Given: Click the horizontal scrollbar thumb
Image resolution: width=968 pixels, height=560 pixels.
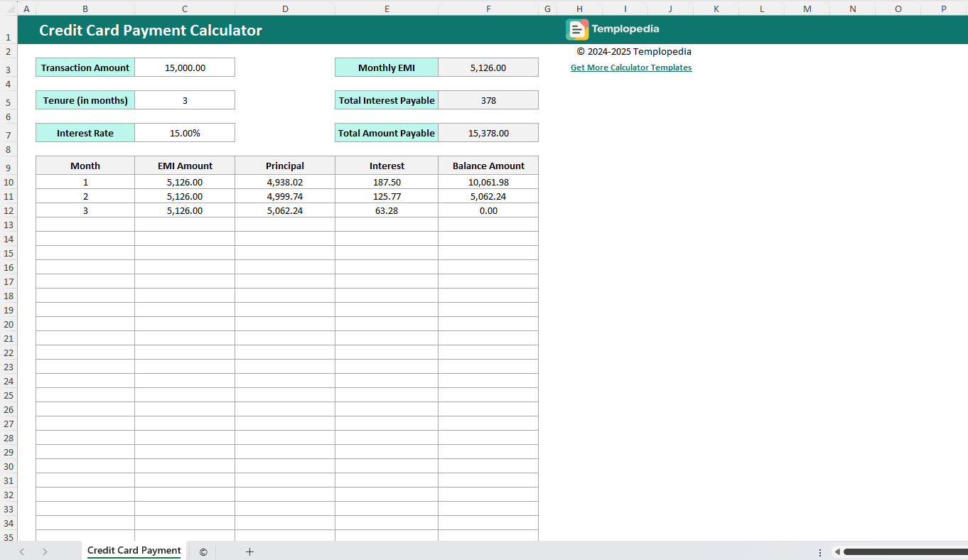Looking at the screenshot, I should (x=905, y=552).
